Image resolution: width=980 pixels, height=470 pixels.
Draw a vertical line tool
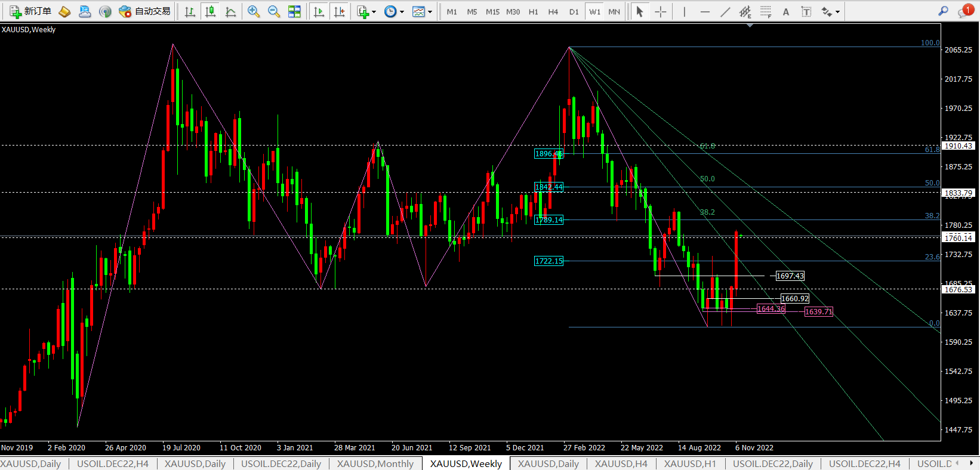click(685, 11)
